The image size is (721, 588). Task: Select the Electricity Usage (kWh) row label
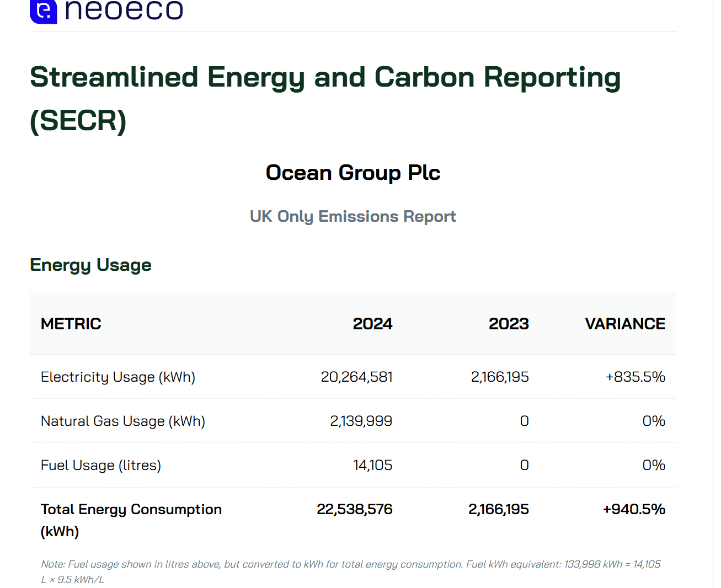(118, 377)
